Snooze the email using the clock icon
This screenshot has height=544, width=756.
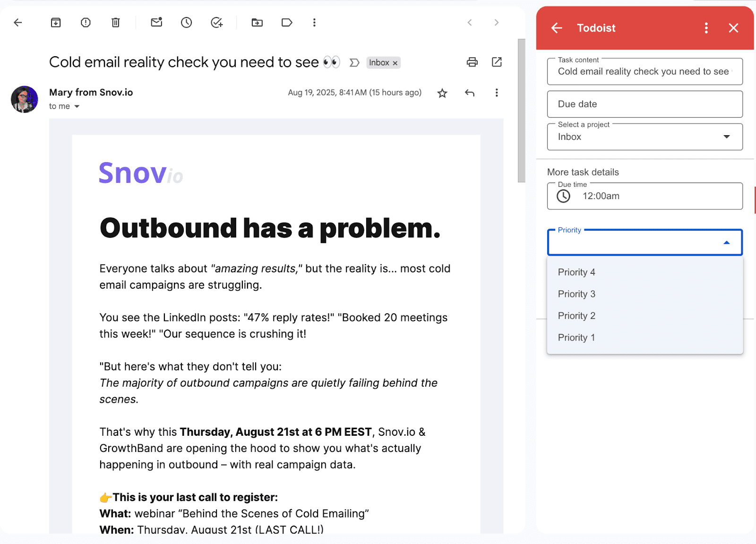(186, 22)
